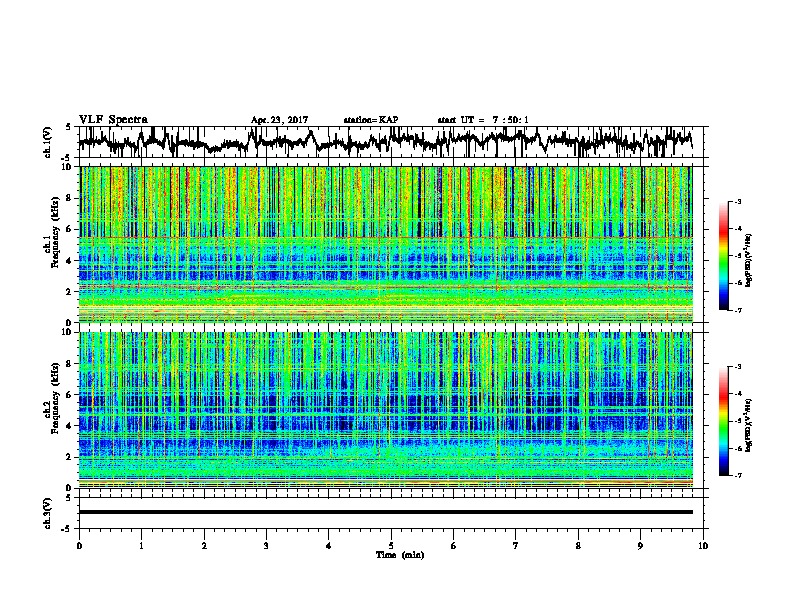Click the ch.2 spectrogram image
Viewport: 792px width, 612px height.
(x=386, y=410)
